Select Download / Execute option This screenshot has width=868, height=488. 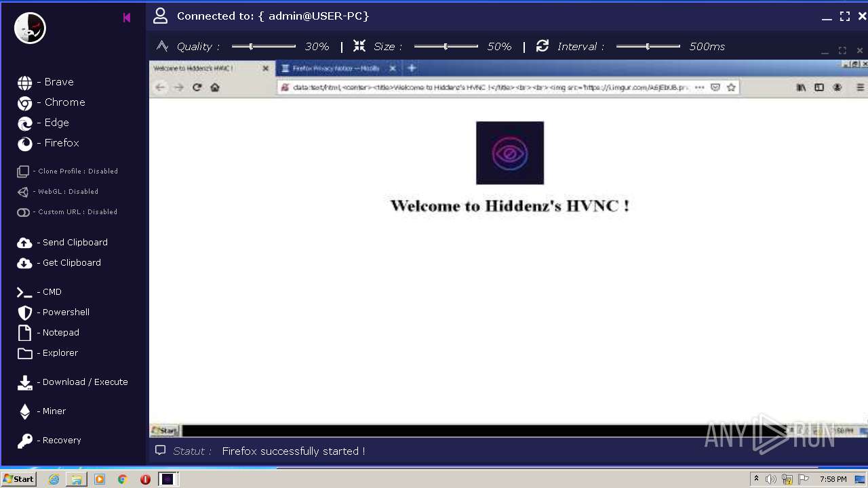73,382
